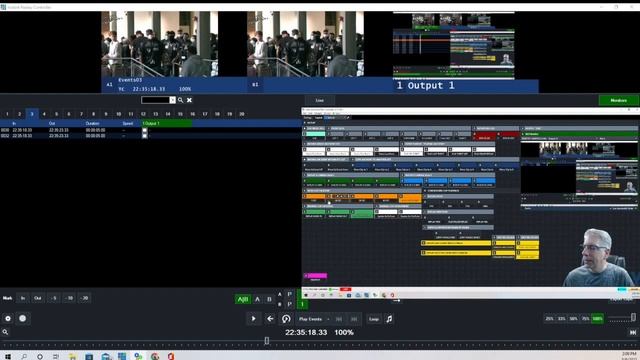Click the speed slider handle

pos(633,317)
